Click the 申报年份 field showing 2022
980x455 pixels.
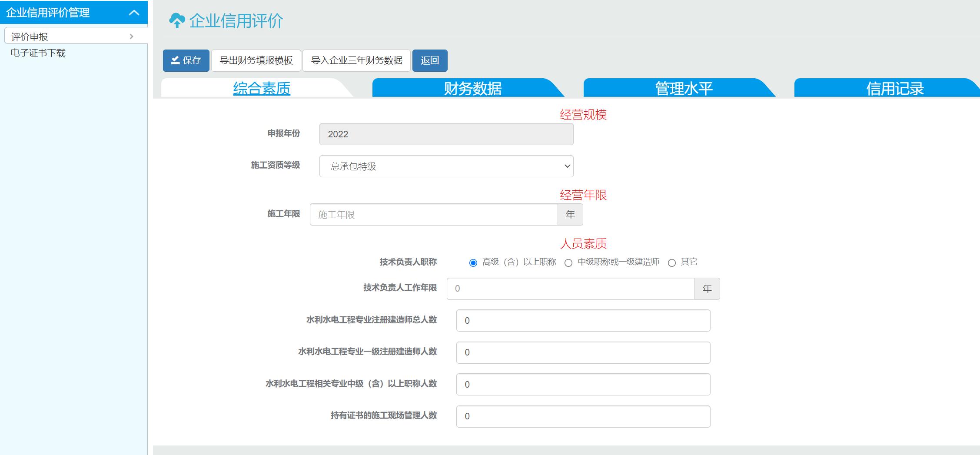446,134
